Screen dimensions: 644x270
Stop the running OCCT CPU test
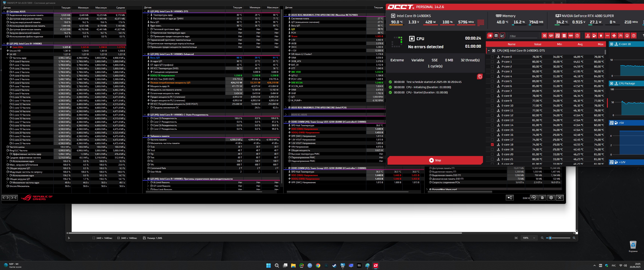435,160
